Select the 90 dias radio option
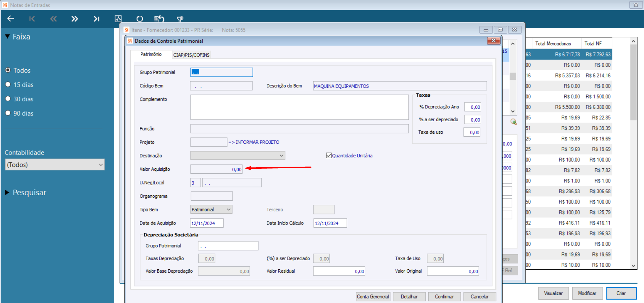The image size is (644, 303). tap(8, 113)
